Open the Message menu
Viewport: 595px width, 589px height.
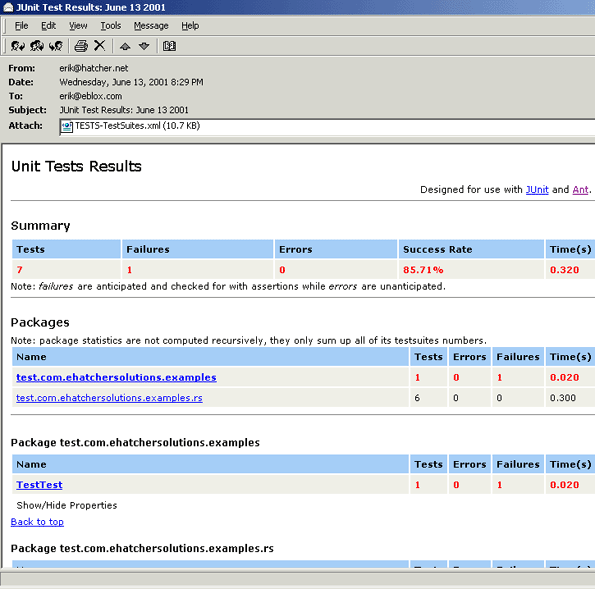pos(151,26)
